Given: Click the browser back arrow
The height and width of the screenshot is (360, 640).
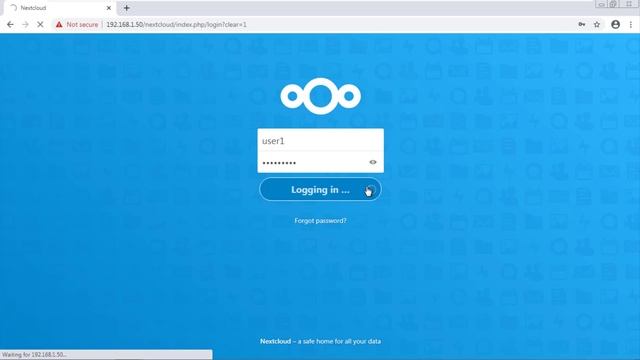Looking at the screenshot, I should (x=10, y=24).
